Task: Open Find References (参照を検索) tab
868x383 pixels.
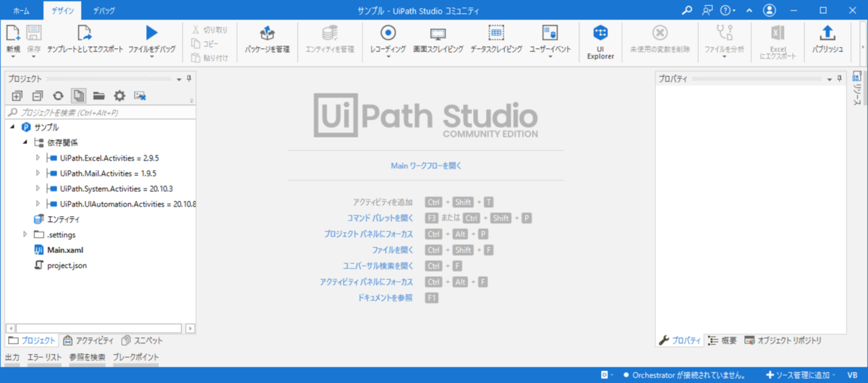Action: click(x=88, y=357)
